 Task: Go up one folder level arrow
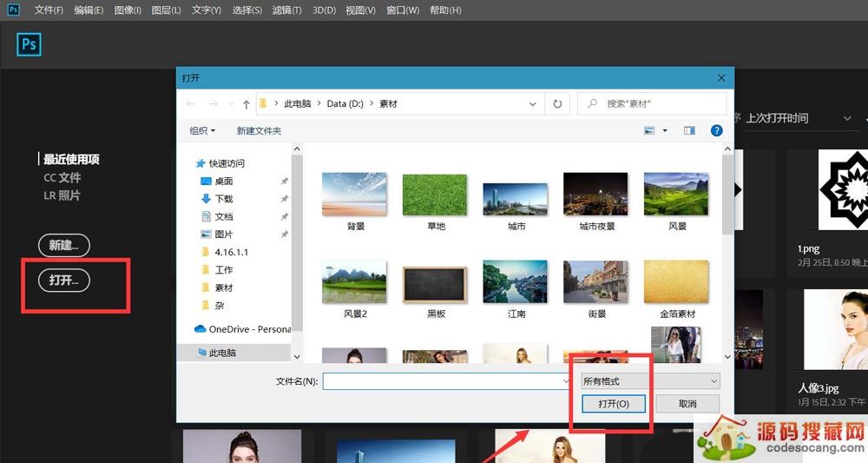click(x=247, y=104)
